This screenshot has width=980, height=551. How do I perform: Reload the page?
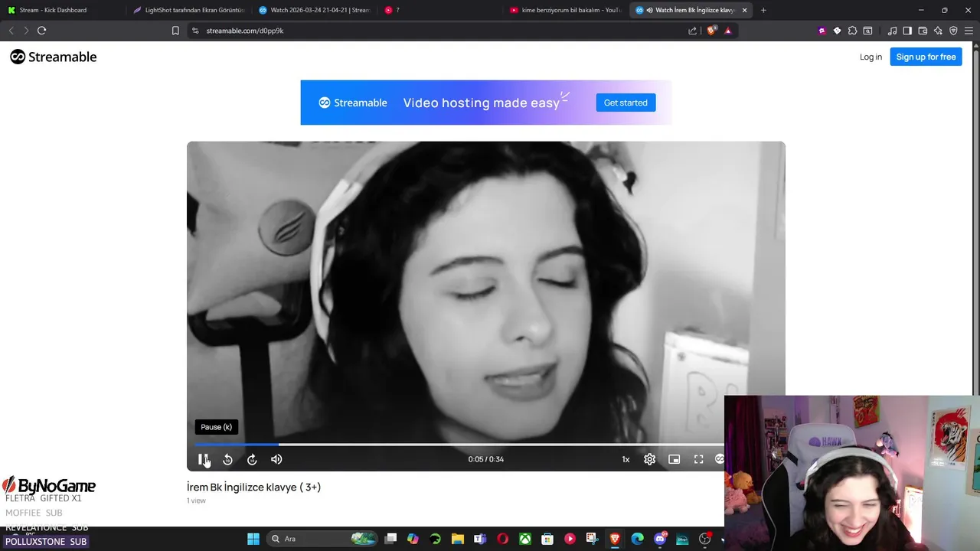tap(42, 31)
